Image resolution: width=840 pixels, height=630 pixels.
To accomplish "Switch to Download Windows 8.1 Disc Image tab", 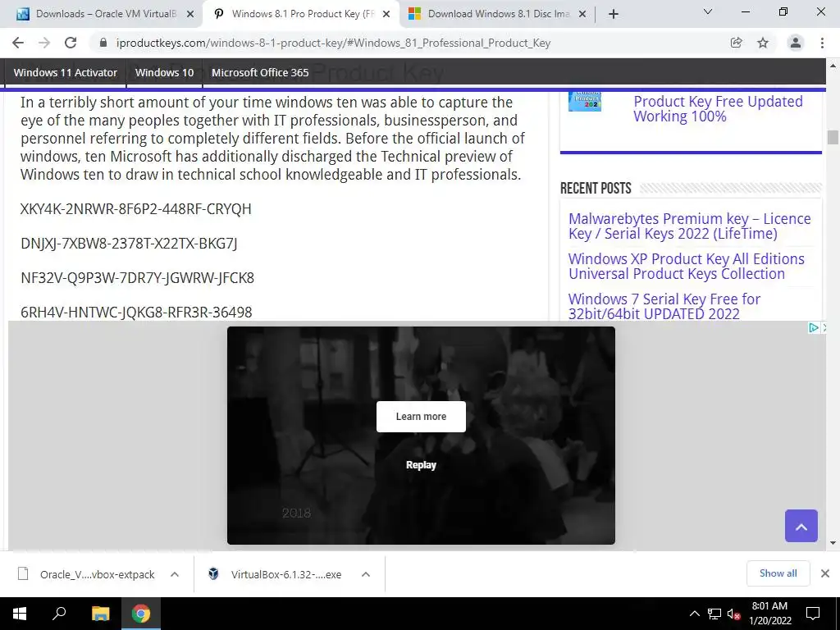I will tap(496, 14).
